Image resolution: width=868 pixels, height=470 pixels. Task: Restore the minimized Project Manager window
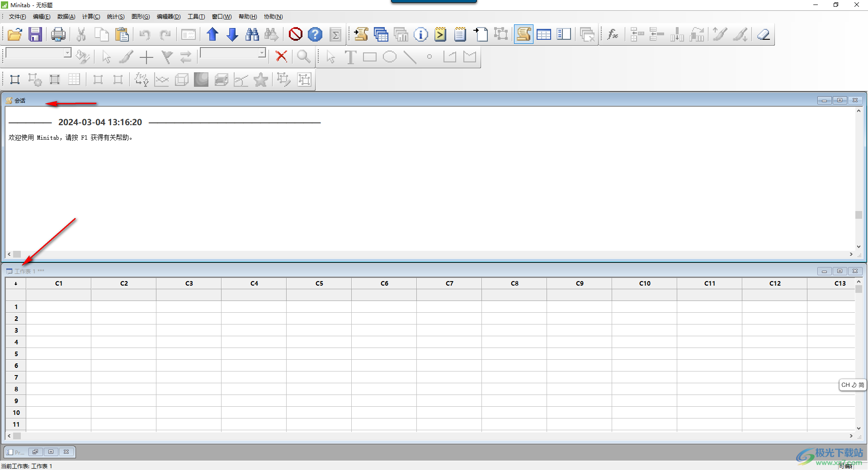coord(35,452)
